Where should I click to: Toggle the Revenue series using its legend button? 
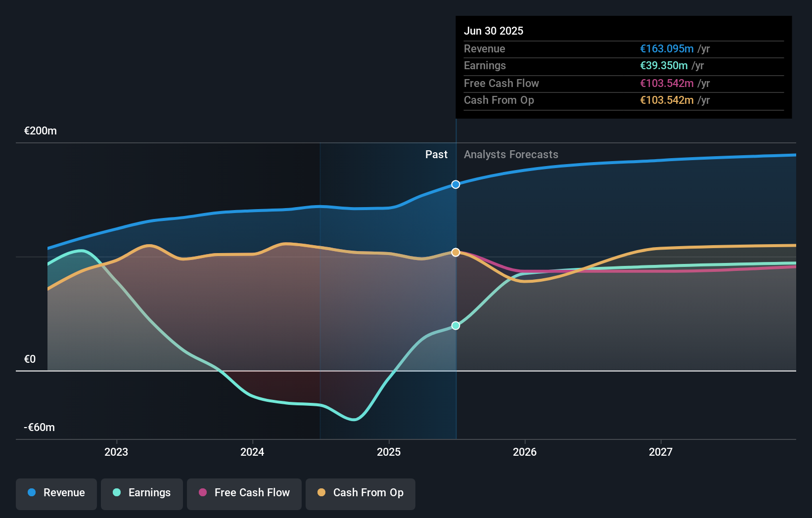56,493
